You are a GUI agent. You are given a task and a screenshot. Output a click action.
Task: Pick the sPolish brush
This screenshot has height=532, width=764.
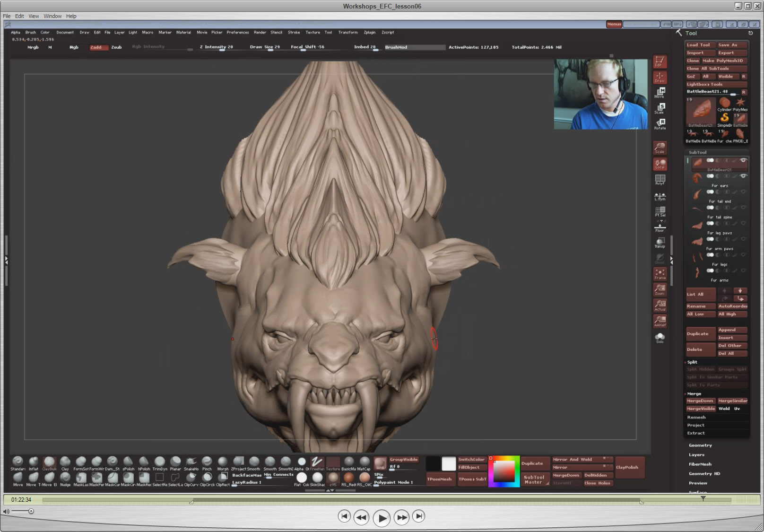pyautogui.click(x=128, y=463)
